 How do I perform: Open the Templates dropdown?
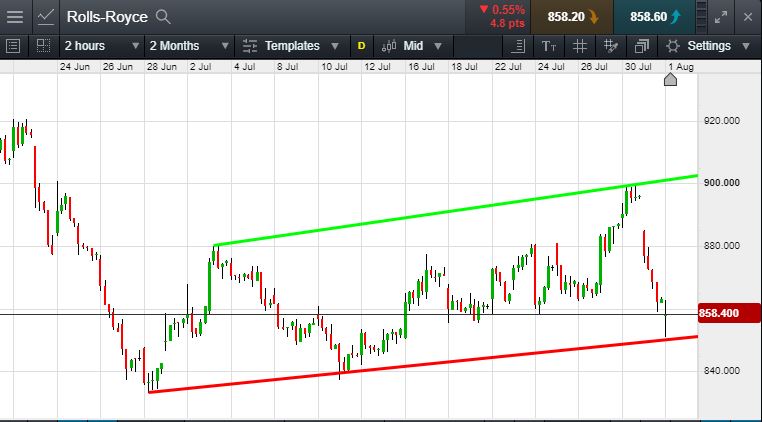click(290, 46)
